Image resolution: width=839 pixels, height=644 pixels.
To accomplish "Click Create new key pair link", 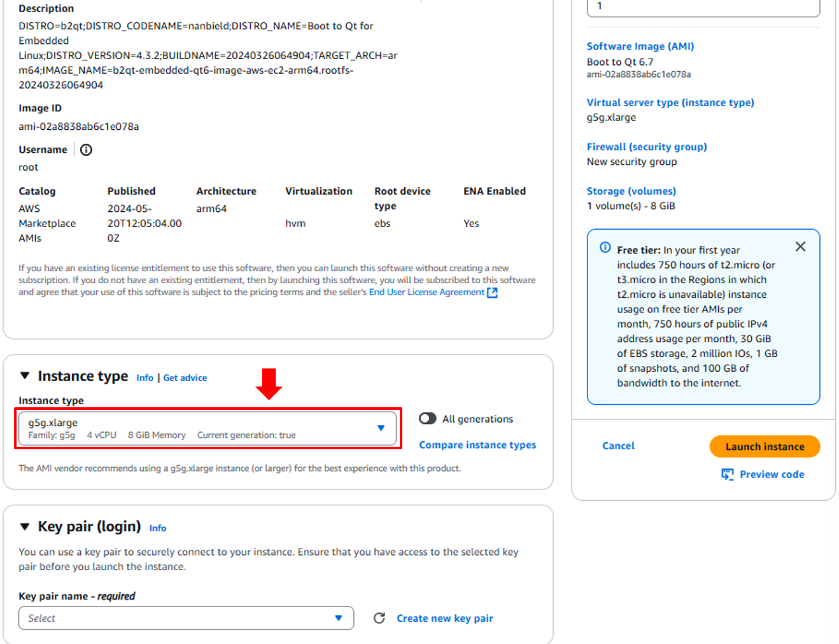I will click(444, 619).
